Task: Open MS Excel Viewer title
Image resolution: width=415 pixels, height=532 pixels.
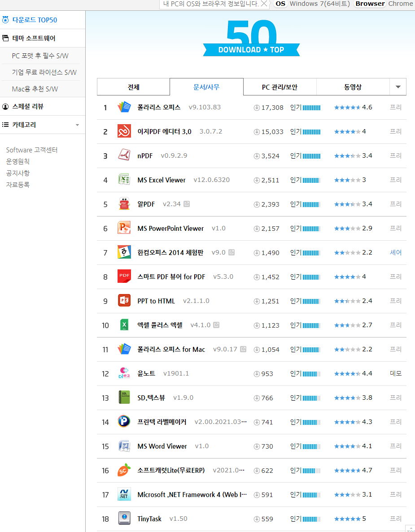Action: (162, 180)
